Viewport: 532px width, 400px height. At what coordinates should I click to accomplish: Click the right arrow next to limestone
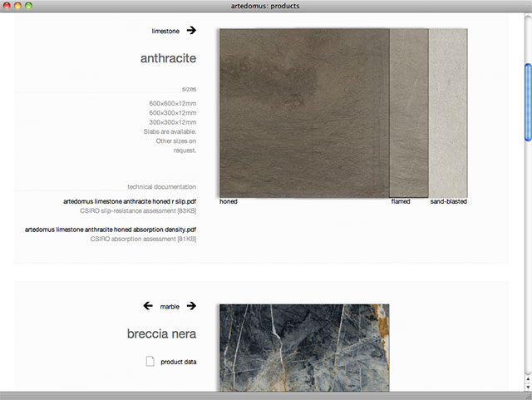tap(191, 30)
